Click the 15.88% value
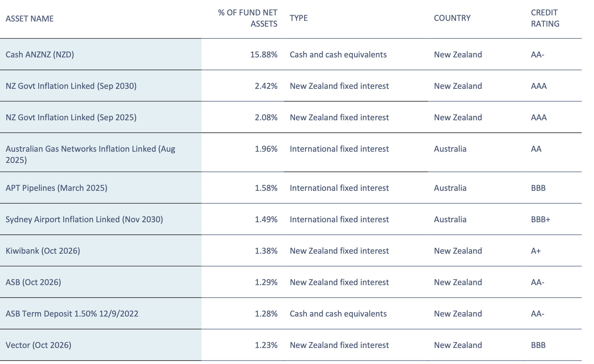The height and width of the screenshot is (364, 594). tap(264, 55)
